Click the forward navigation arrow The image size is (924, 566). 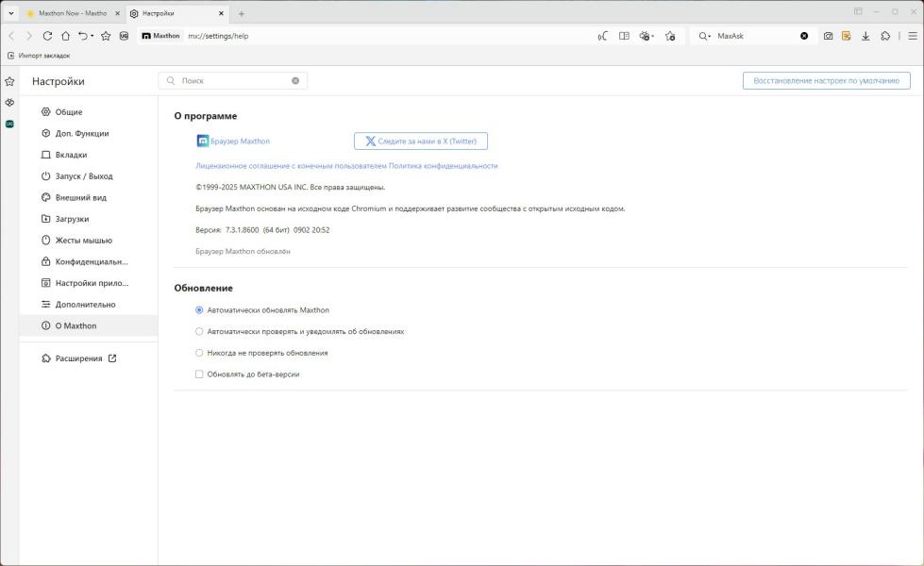pyautogui.click(x=29, y=36)
